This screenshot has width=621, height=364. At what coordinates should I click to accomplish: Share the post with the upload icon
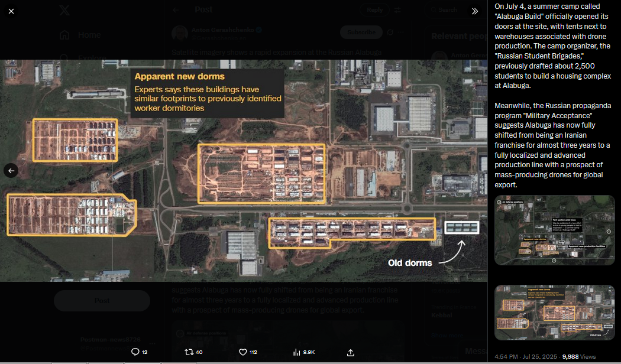pos(351,352)
